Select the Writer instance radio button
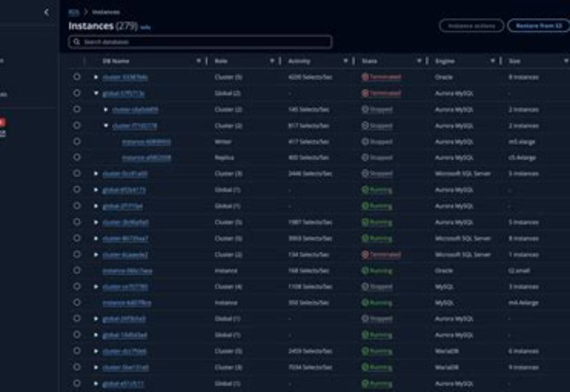 pyautogui.click(x=77, y=141)
